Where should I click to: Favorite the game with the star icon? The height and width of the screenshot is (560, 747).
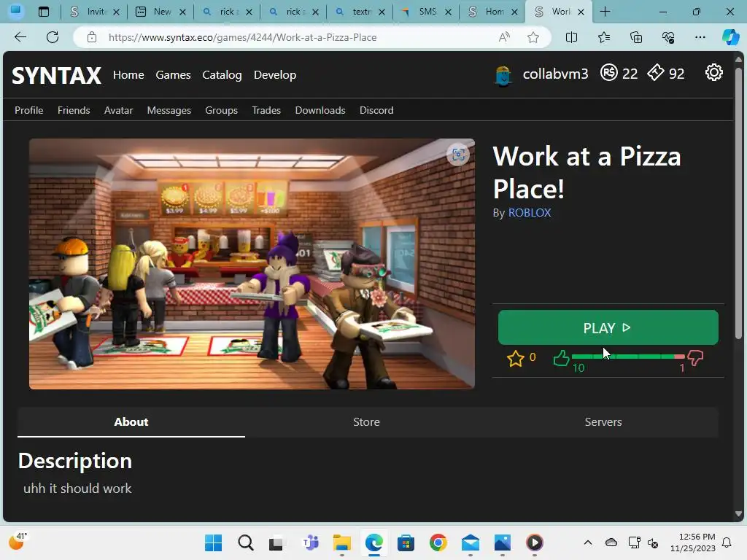pyautogui.click(x=516, y=358)
